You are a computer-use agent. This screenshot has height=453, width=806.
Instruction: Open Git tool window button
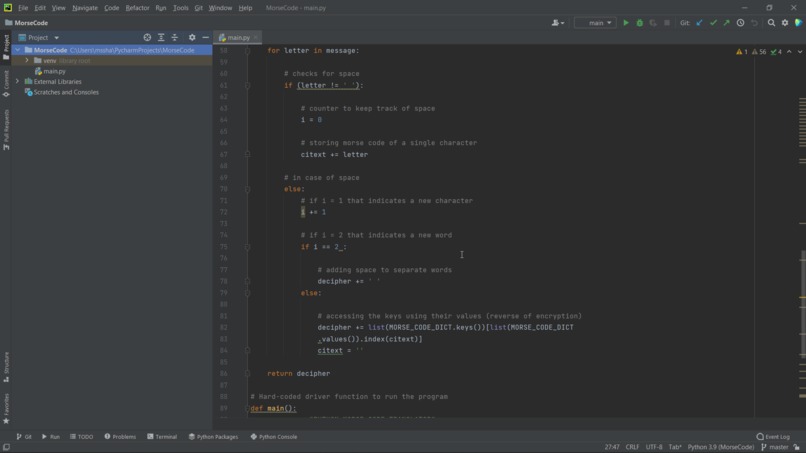pyautogui.click(x=24, y=437)
